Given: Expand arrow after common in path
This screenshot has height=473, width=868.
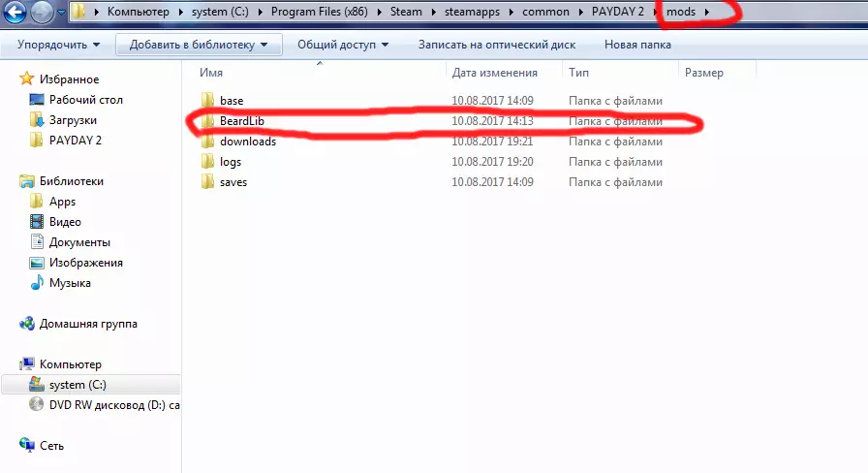Looking at the screenshot, I should click(x=580, y=12).
